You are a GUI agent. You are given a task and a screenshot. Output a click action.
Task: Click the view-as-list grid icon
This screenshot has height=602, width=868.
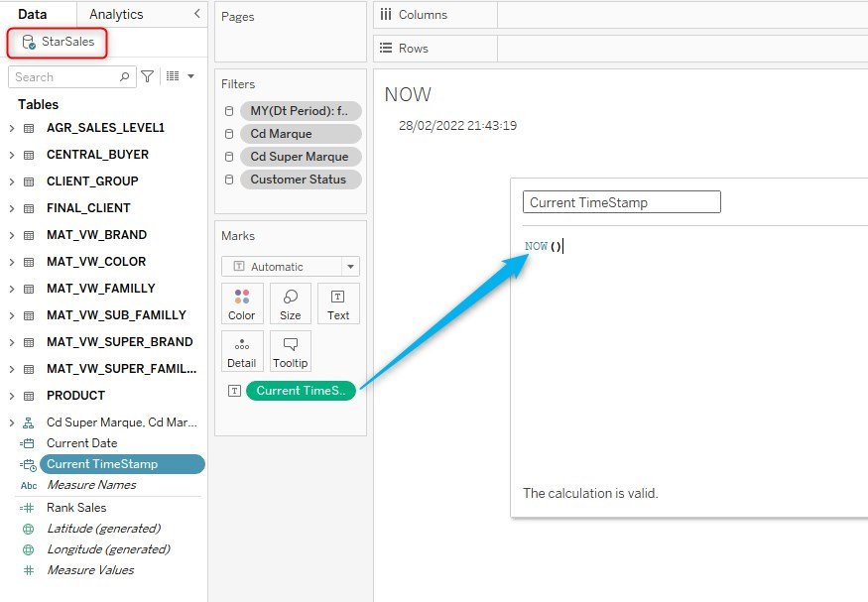173,75
